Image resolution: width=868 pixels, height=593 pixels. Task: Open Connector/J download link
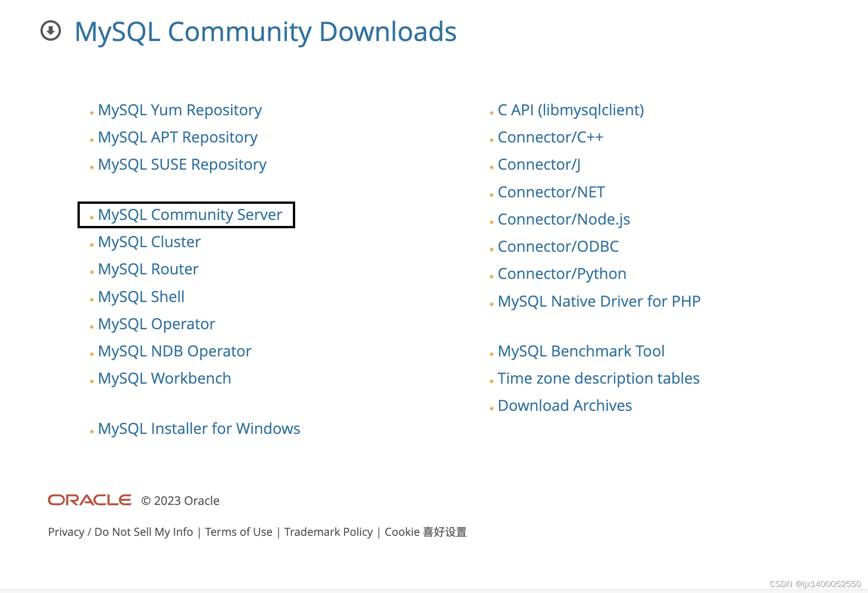point(539,165)
